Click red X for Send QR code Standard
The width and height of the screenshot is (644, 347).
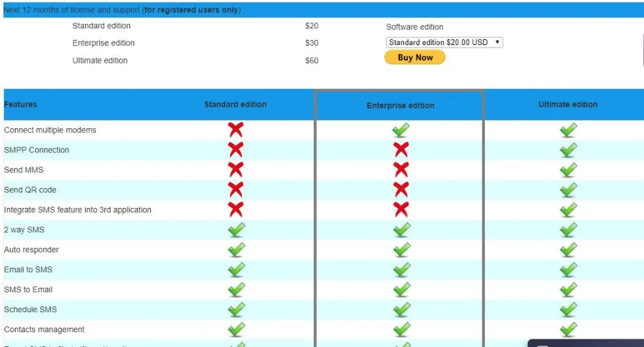point(236,189)
